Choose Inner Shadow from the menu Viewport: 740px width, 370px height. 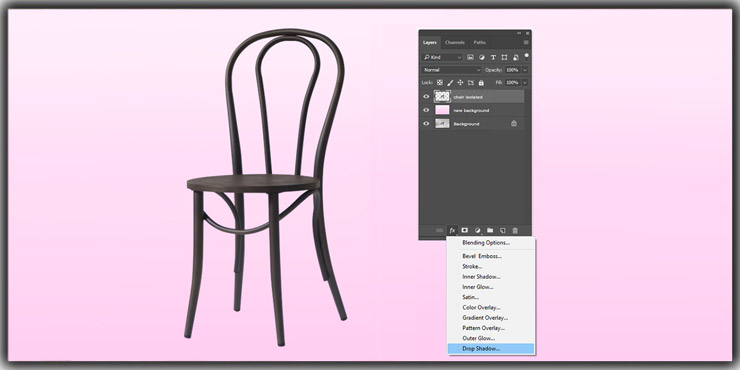[x=491, y=277]
